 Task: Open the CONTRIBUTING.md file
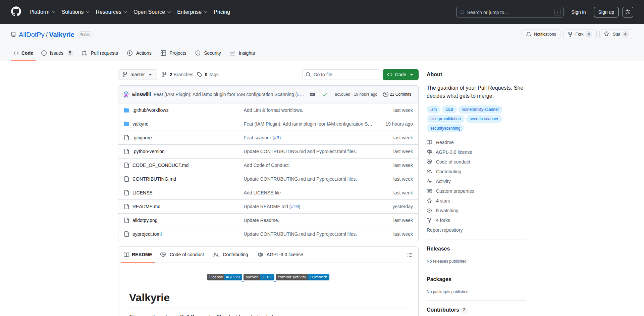(154, 179)
